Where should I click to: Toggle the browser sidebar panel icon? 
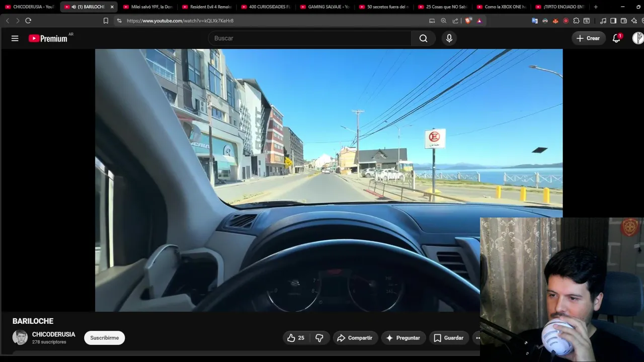613,21
